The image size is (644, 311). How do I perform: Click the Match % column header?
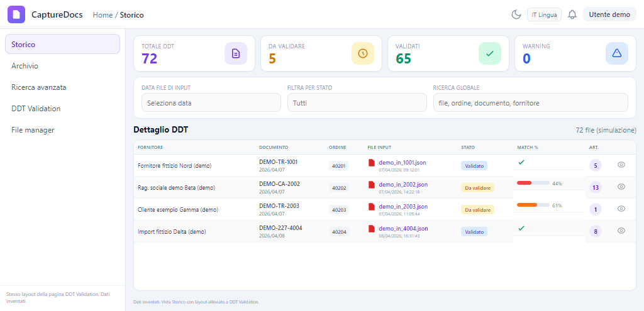click(528, 147)
